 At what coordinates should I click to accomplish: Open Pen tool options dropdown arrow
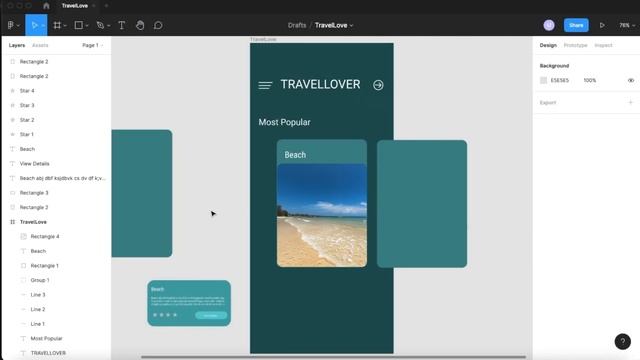coord(109,26)
